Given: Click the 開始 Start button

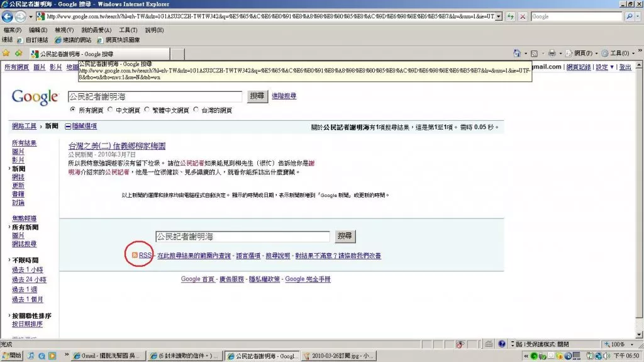Looking at the screenshot, I should click(11, 356).
